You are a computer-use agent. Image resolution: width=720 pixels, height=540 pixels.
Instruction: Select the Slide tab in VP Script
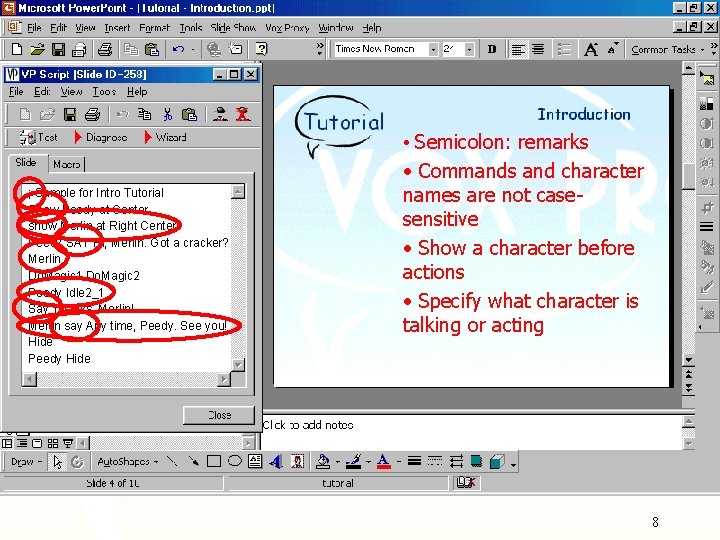[x=26, y=163]
